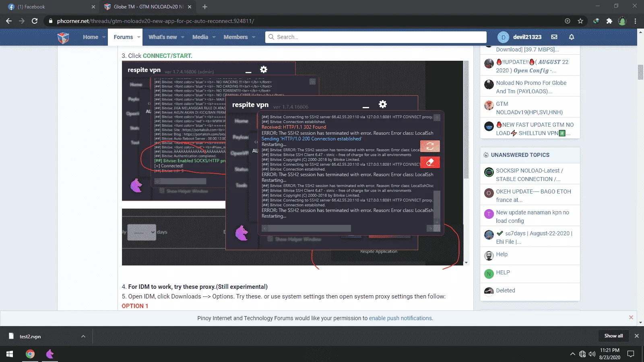This screenshot has width=644, height=362.
Task: Open the inbox envelope icon
Action: 554,37
